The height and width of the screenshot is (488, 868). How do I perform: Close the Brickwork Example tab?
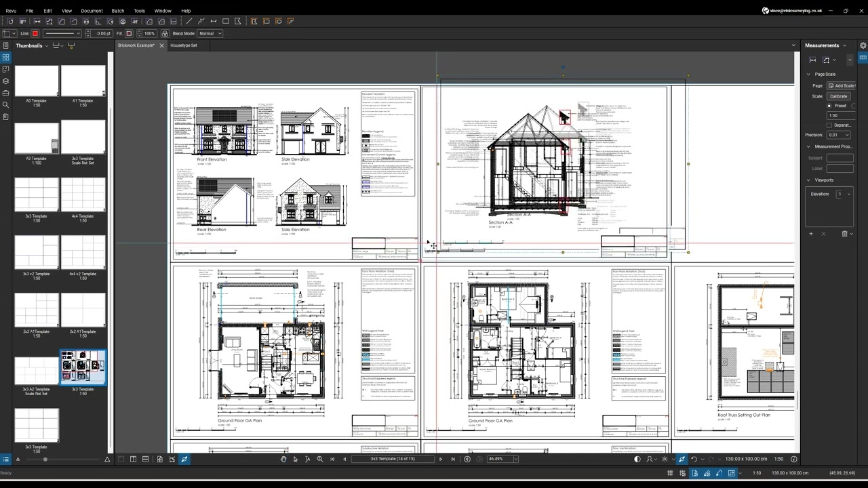[x=161, y=45]
